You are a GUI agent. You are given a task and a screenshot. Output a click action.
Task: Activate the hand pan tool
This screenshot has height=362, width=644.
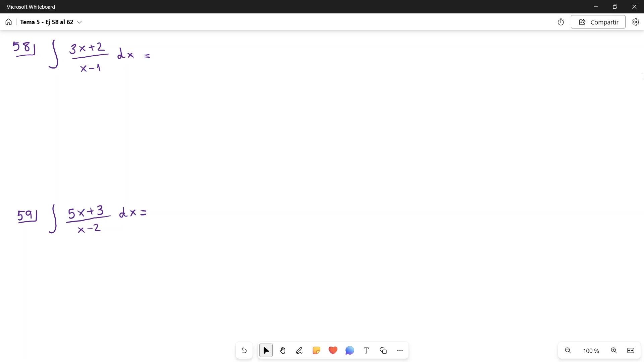tap(282, 351)
